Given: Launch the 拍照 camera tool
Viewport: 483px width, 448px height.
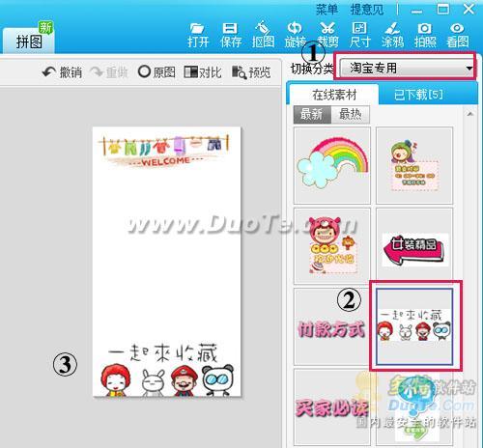Looking at the screenshot, I should tap(425, 35).
